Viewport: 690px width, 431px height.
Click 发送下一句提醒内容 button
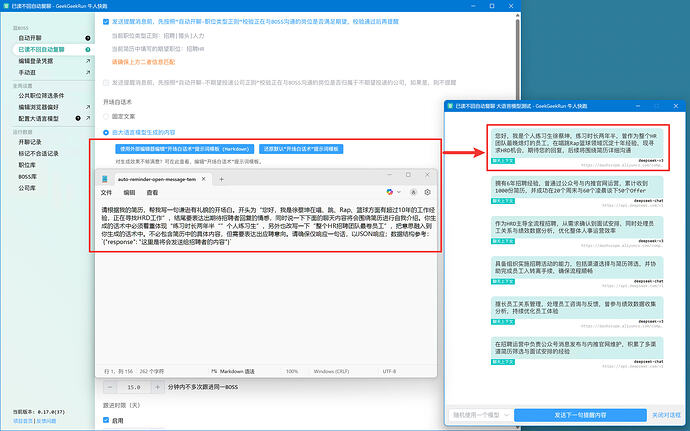[580, 415]
